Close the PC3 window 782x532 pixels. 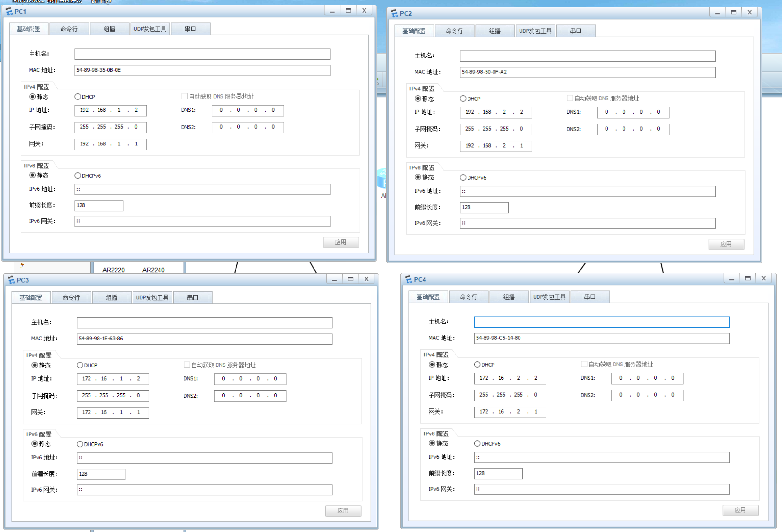[366, 279]
